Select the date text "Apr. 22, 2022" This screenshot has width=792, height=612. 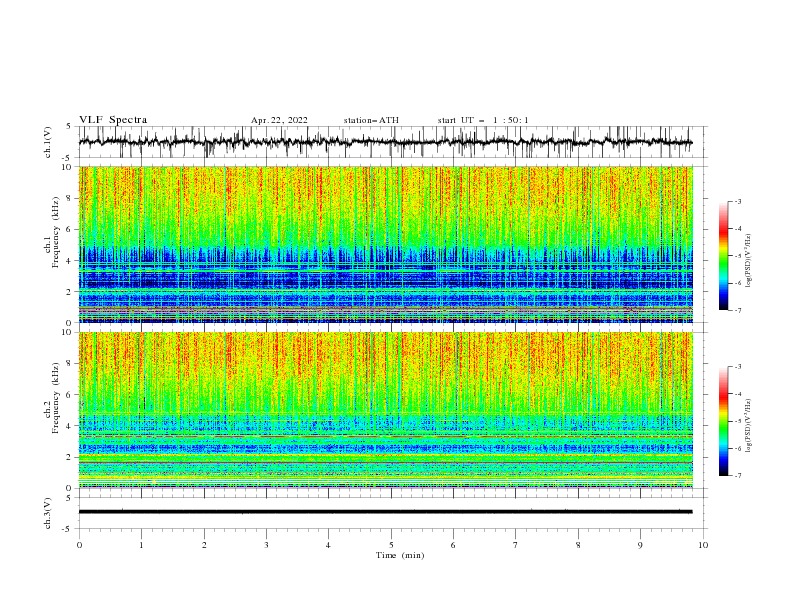point(279,120)
